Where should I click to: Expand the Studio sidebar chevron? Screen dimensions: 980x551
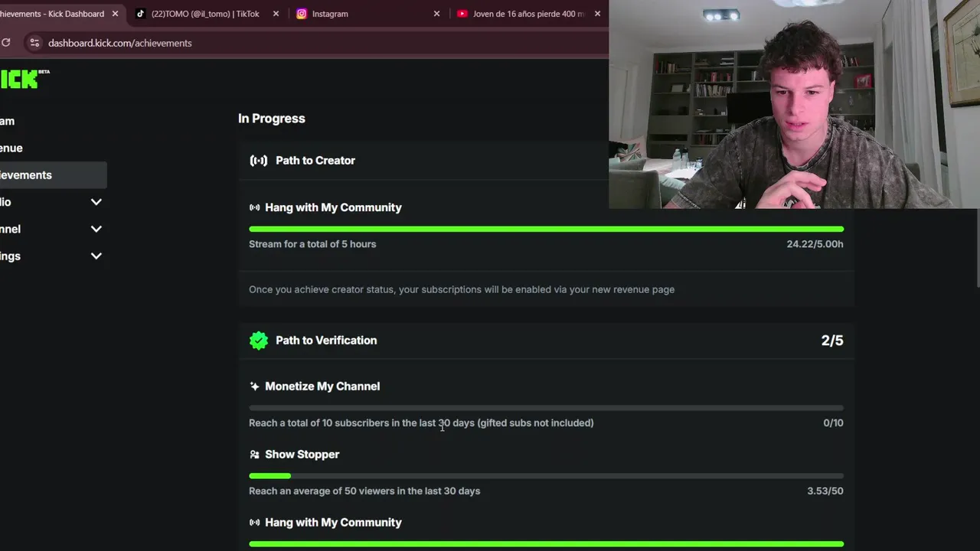click(x=96, y=202)
